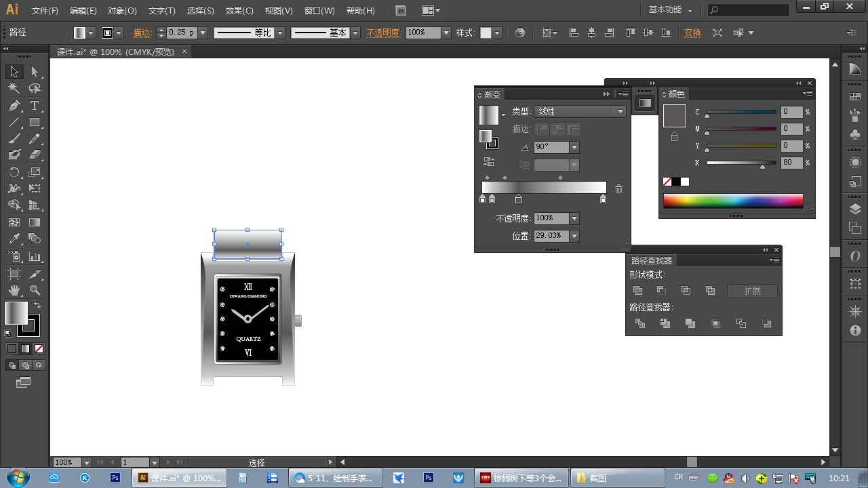Activate the Eyedropper tool
This screenshot has width=868, height=488.
pyautogui.click(x=14, y=239)
